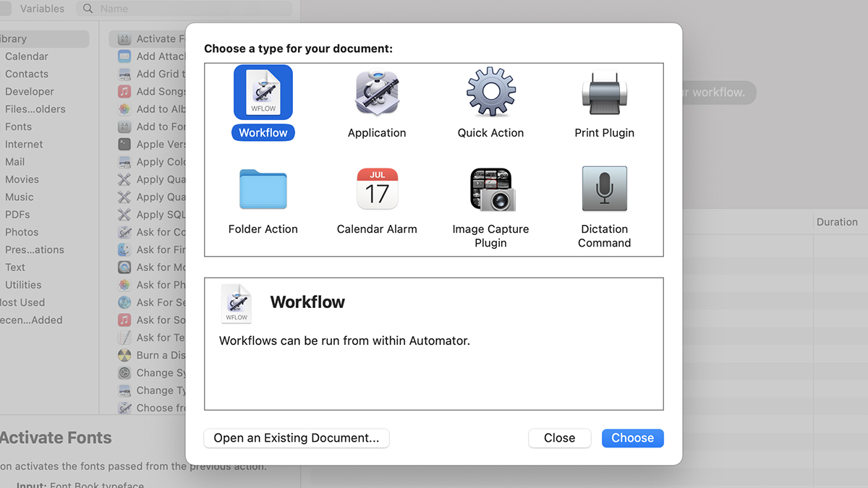
Task: Click the burn disc icon beside Burn a Dis
Action: 124,356
